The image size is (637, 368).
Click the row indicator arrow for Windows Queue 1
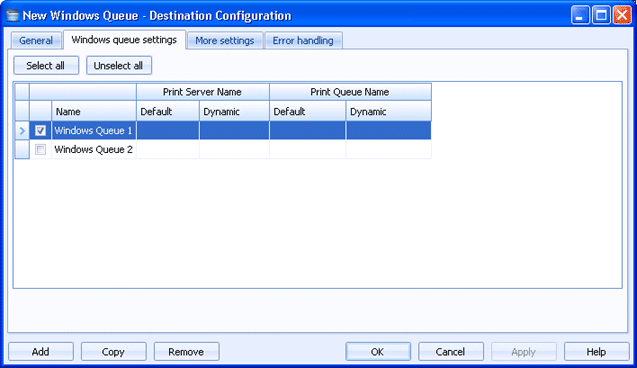point(22,130)
